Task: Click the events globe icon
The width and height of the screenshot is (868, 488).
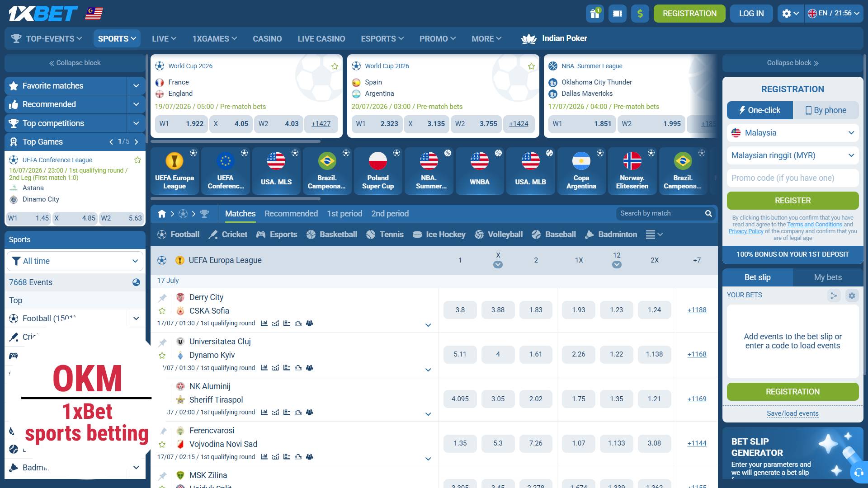Action: (x=136, y=282)
